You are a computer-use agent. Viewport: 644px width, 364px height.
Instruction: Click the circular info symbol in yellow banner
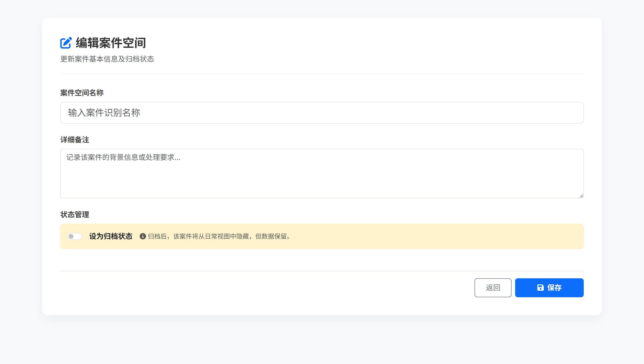(143, 236)
